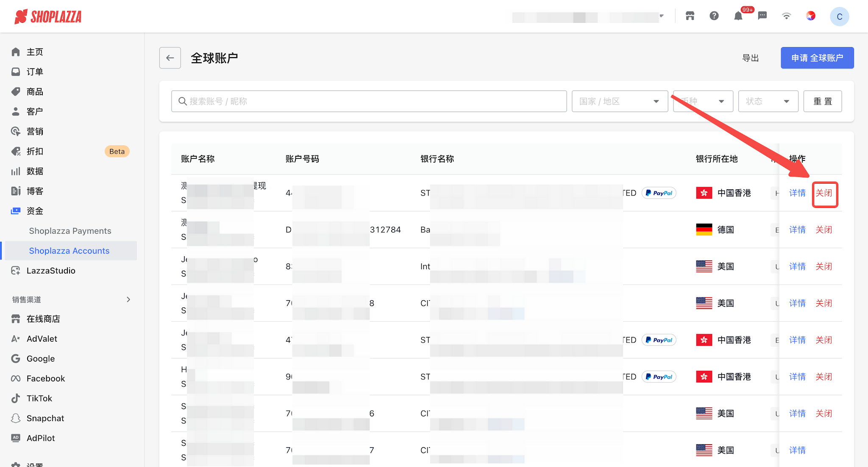Click the Google G icon
Image resolution: width=868 pixels, height=467 pixels.
click(x=16, y=359)
